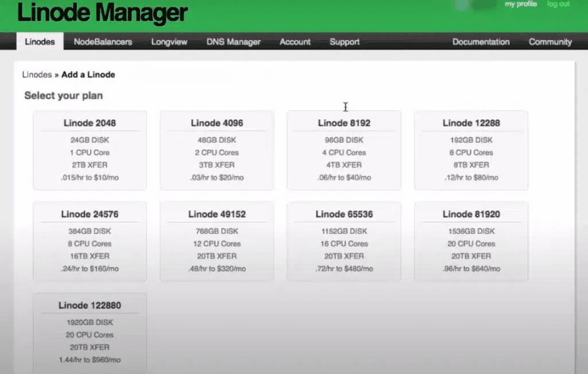
Task: Click the '192GB DISK' text
Action: (471, 140)
